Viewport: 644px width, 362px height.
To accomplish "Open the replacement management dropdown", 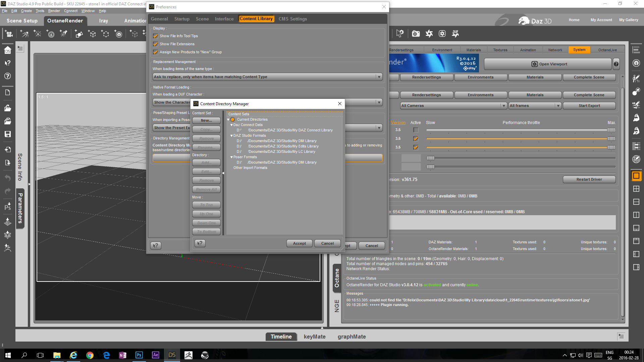I will 267,77.
